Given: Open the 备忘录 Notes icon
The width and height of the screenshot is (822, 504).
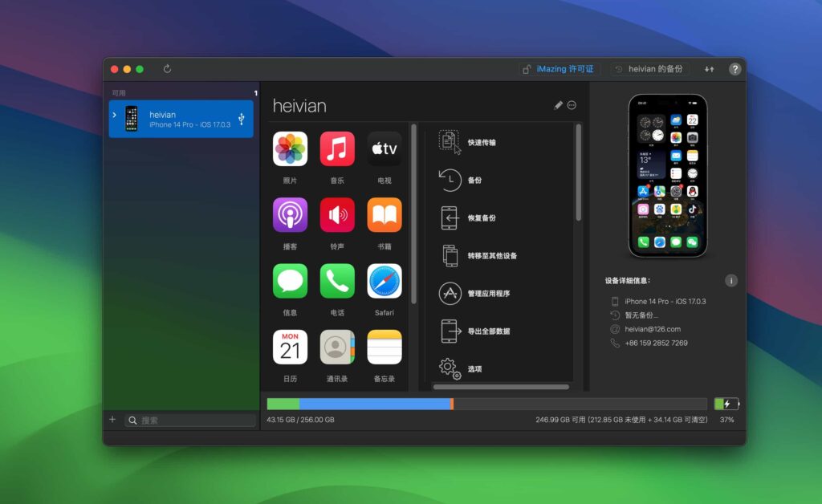Looking at the screenshot, I should coord(384,346).
